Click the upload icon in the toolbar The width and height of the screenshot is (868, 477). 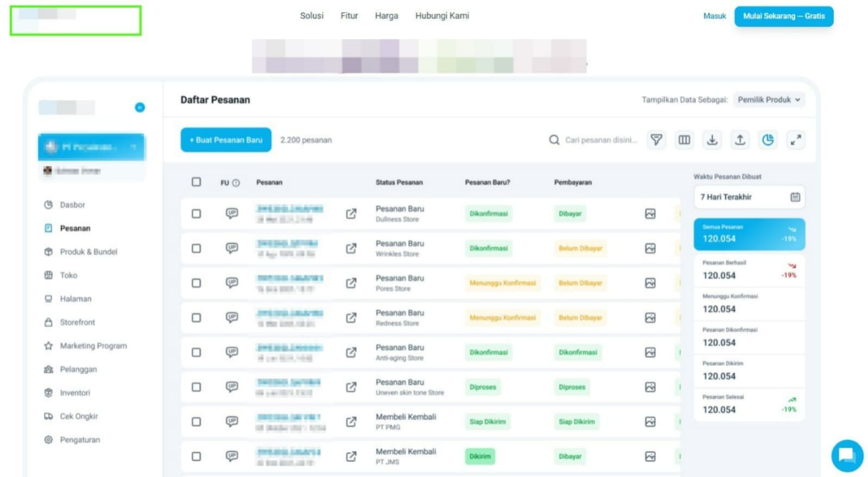click(740, 140)
